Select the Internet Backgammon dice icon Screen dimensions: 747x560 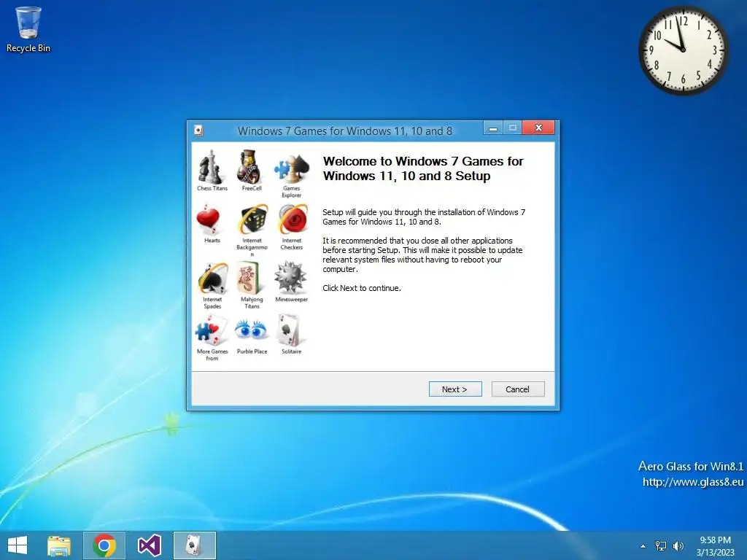[x=252, y=220]
